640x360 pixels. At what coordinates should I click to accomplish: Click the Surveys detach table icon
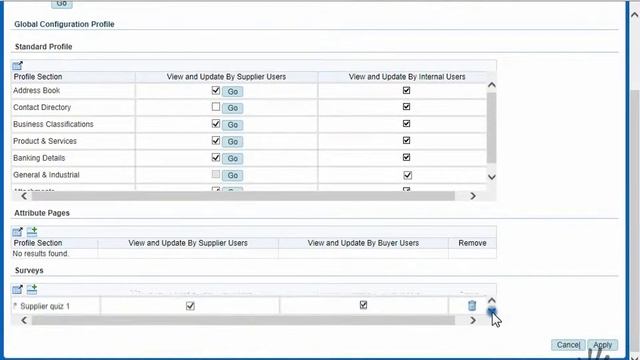point(17,290)
